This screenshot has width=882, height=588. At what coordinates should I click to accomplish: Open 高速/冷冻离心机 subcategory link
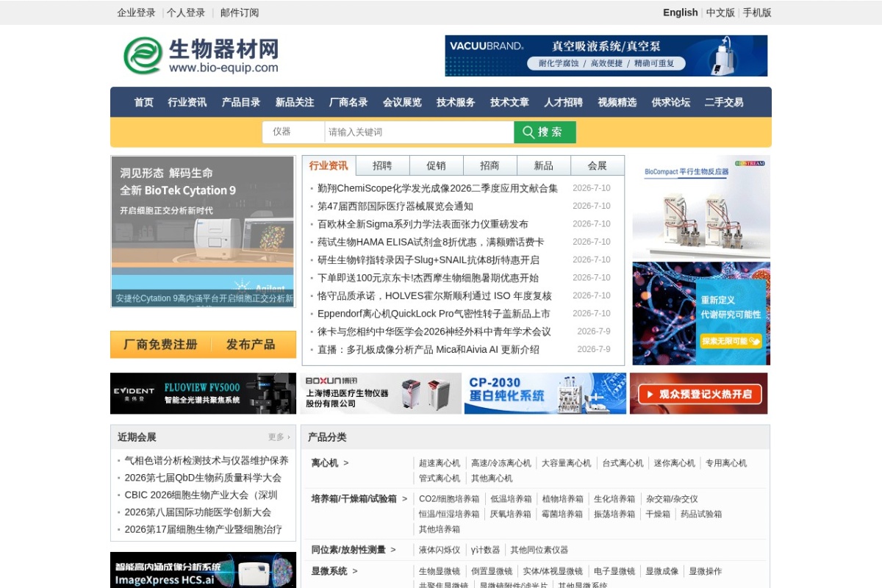tap(501, 463)
